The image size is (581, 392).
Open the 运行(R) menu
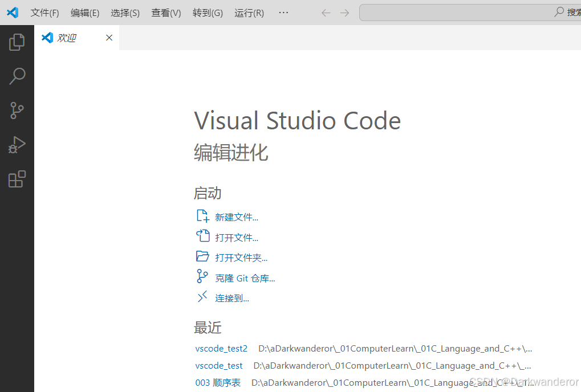pyautogui.click(x=249, y=13)
